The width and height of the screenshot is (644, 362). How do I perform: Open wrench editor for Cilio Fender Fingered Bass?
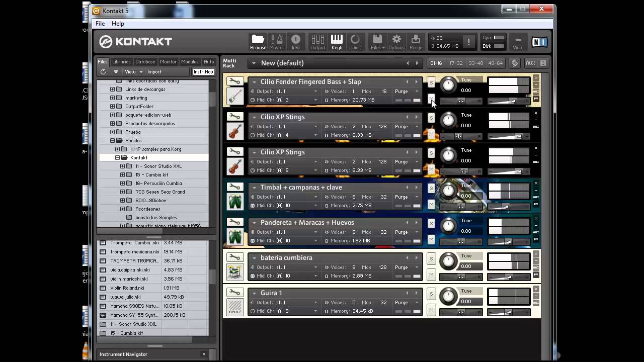(x=234, y=81)
